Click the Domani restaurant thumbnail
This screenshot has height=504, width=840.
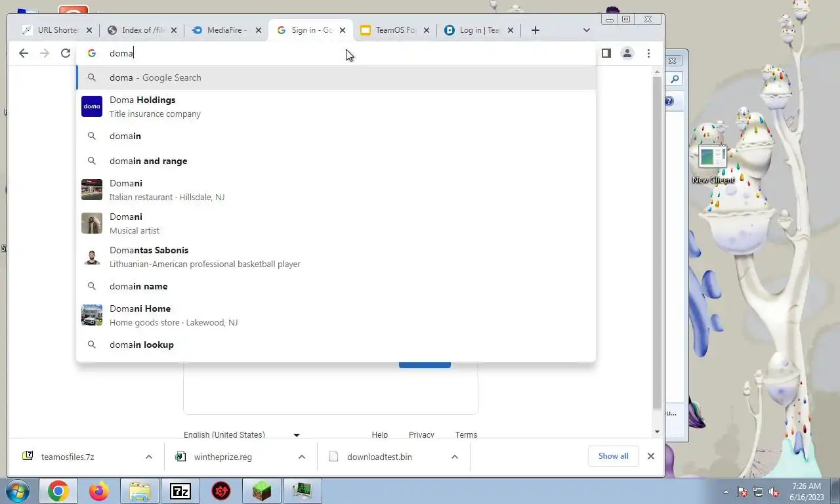92,190
